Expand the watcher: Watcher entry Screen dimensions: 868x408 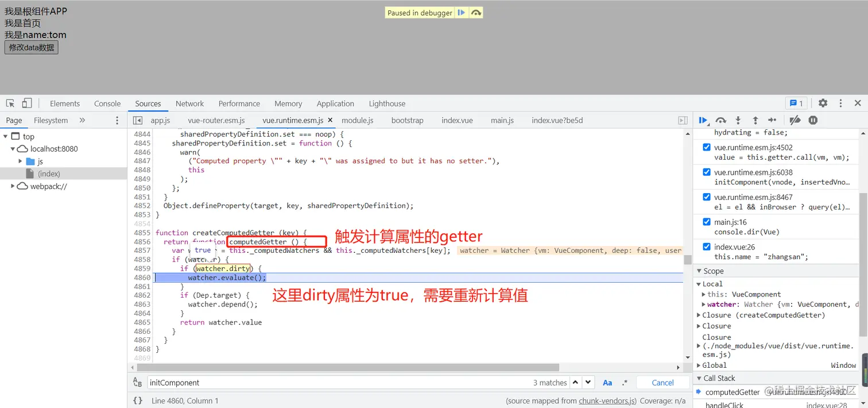point(704,305)
